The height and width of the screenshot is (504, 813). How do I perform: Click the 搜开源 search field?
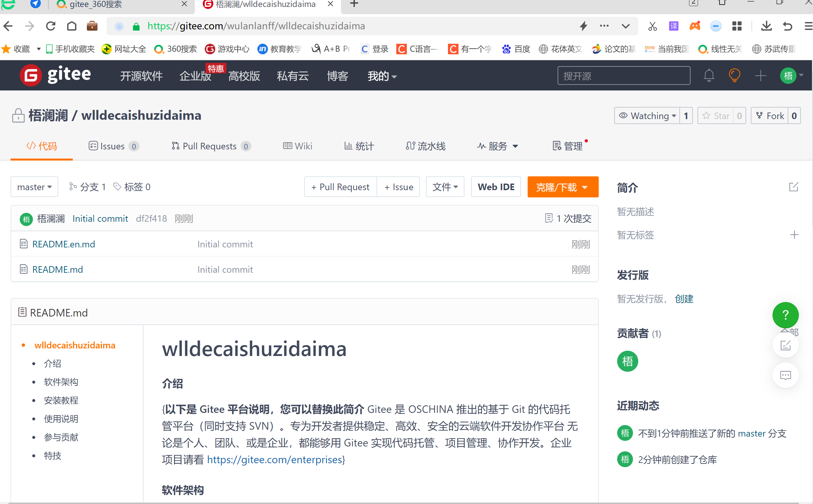click(x=623, y=76)
